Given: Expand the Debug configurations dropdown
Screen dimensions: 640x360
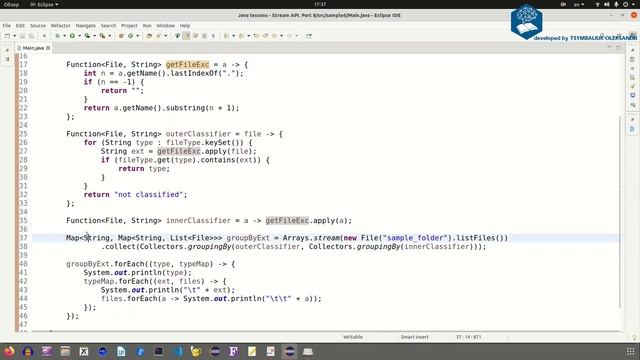Looking at the screenshot, I should click(x=64, y=36).
